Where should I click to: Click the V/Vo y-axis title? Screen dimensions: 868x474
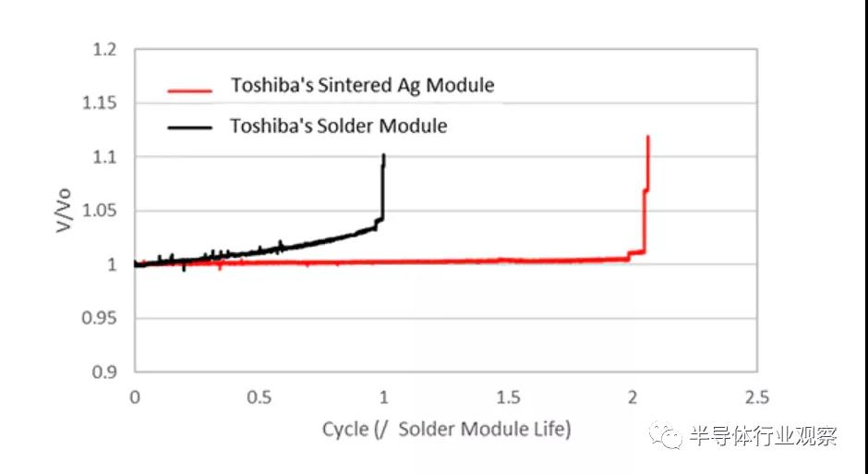click(x=63, y=211)
